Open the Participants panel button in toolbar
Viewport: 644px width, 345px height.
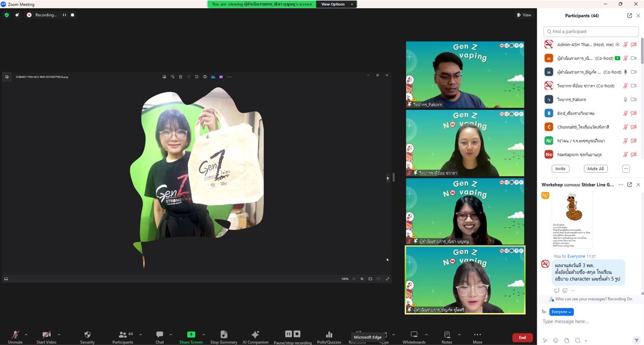pos(123,336)
